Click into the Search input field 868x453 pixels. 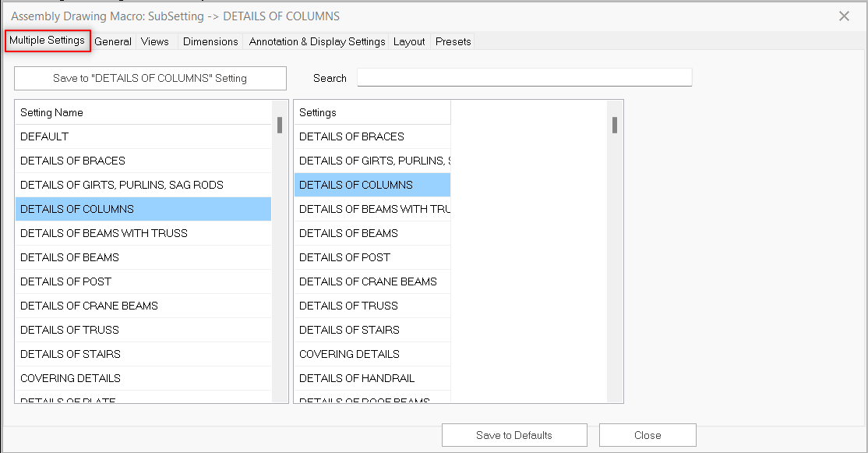point(524,77)
